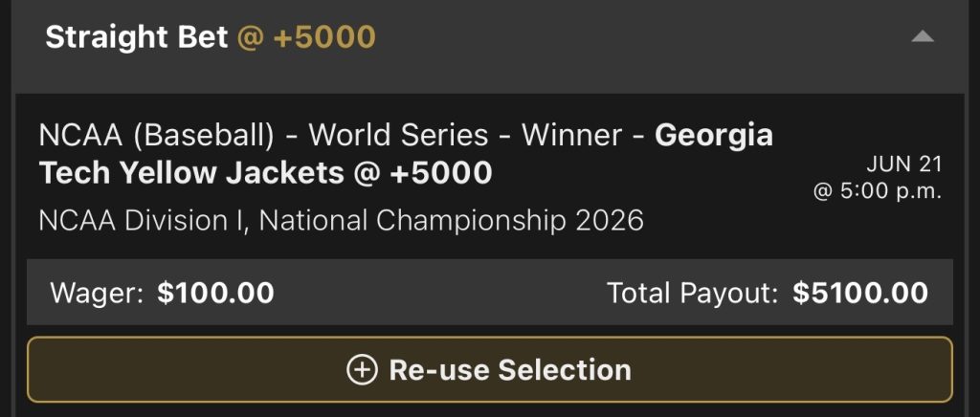Click the 5:00 p.m. event time
The width and height of the screenshot is (980, 417).
(890, 191)
